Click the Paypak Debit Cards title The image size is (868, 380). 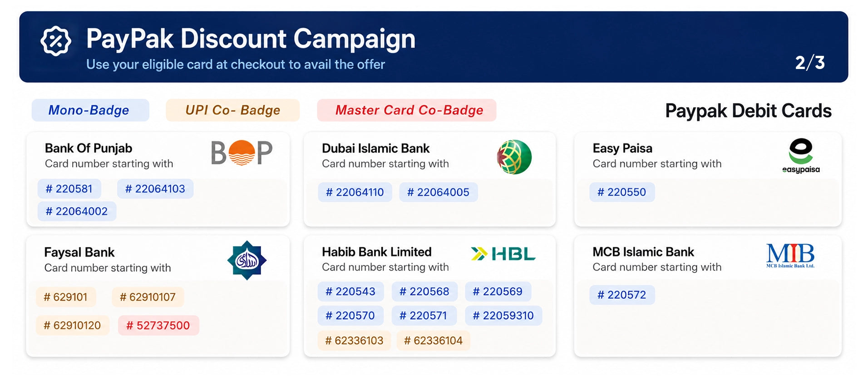click(748, 111)
